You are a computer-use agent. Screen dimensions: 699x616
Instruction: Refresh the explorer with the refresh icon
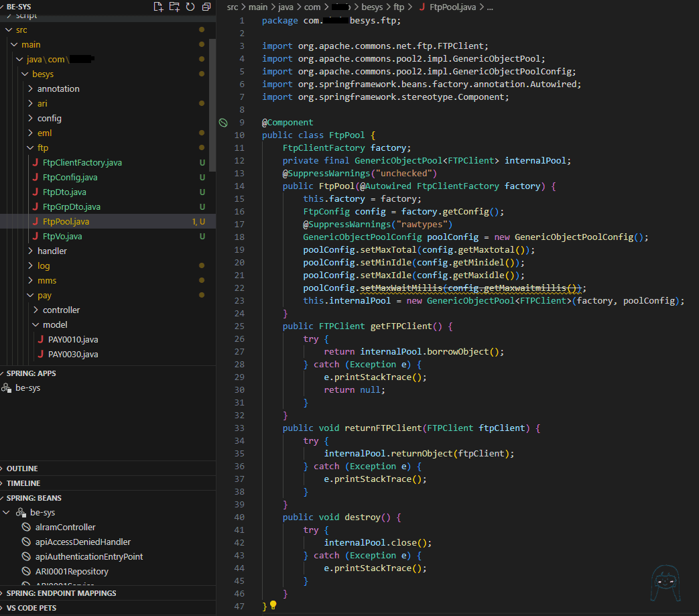(x=190, y=7)
